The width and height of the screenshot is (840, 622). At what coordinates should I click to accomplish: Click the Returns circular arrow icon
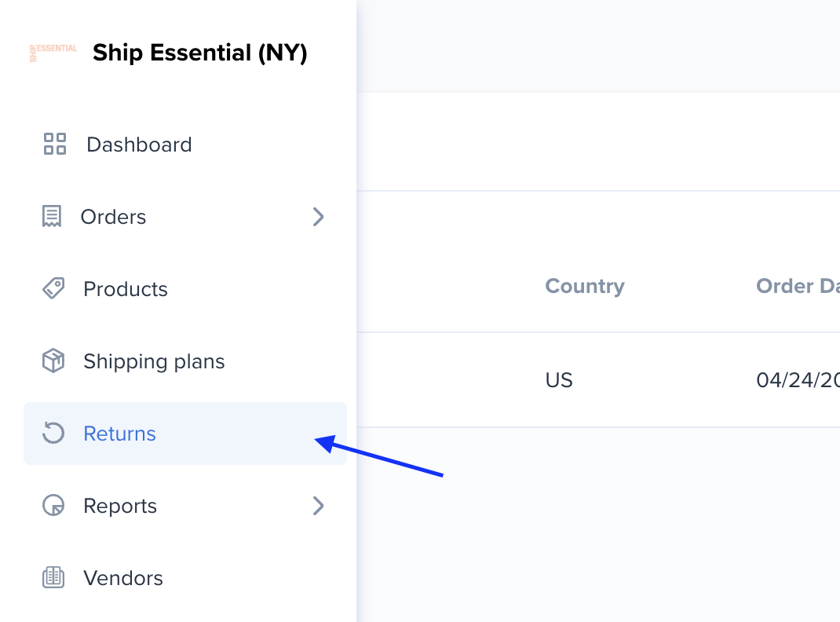point(53,433)
